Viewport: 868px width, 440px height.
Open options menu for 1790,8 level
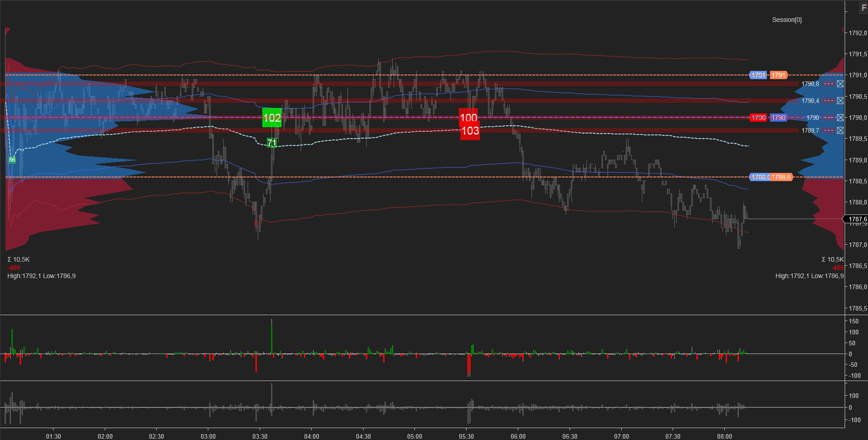pos(829,84)
